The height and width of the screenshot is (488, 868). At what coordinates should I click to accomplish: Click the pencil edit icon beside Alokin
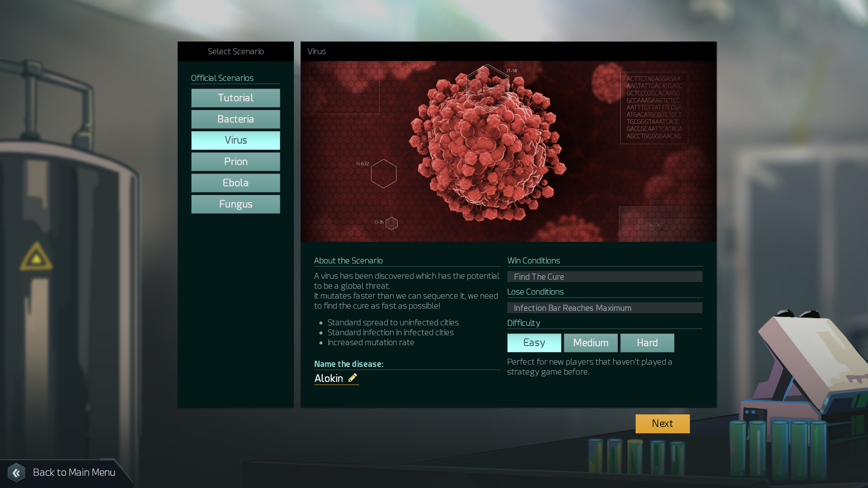(x=353, y=378)
